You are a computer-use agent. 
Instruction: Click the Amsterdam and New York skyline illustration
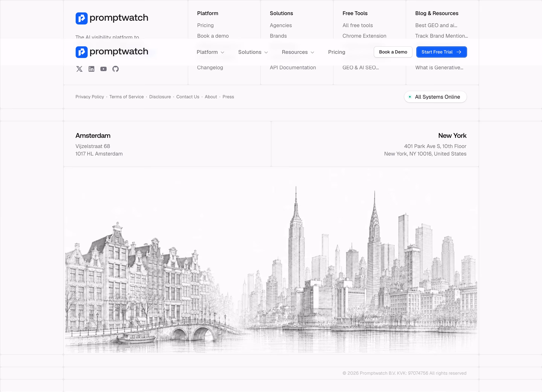coord(271,261)
